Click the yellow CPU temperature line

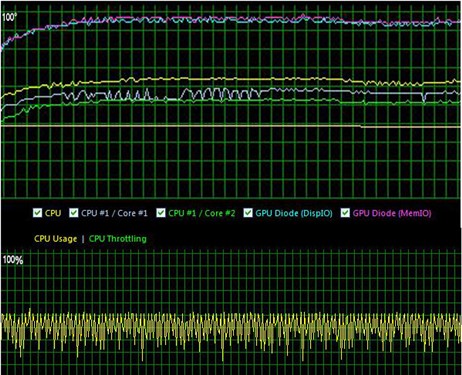click(233, 79)
